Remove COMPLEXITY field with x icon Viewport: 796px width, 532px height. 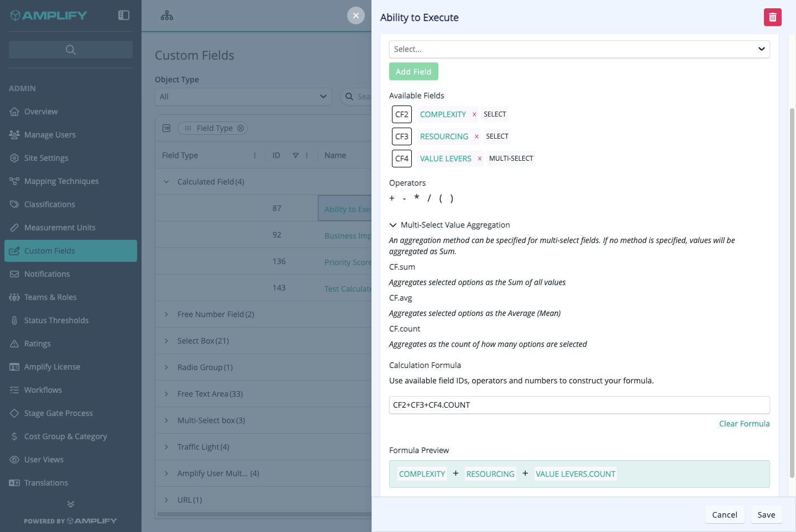(474, 114)
